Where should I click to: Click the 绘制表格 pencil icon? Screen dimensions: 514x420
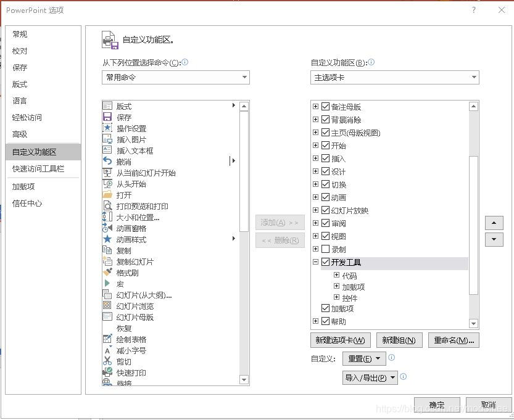click(107, 339)
